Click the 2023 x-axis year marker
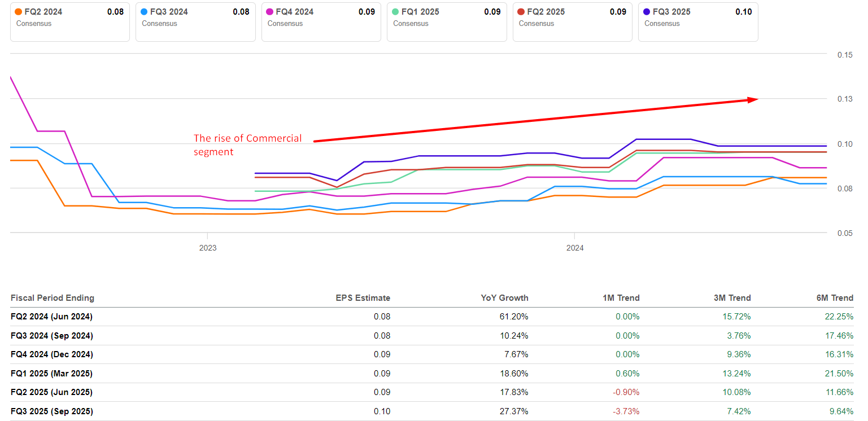This screenshot has width=868, height=421. (x=207, y=248)
